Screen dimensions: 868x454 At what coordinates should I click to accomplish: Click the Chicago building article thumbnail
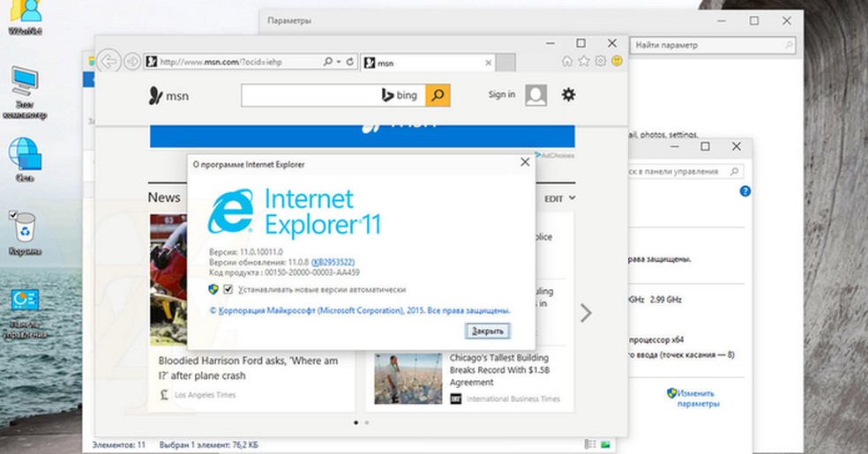[x=408, y=378]
